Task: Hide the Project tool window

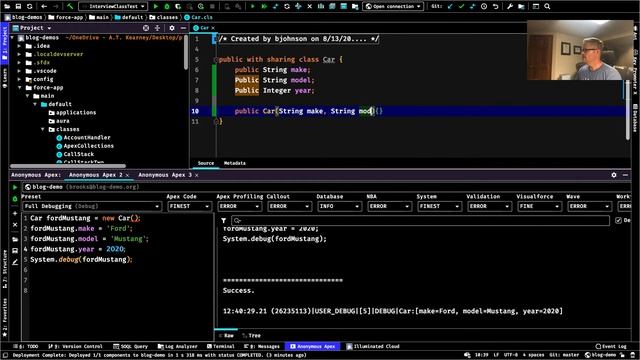Action: [183, 28]
